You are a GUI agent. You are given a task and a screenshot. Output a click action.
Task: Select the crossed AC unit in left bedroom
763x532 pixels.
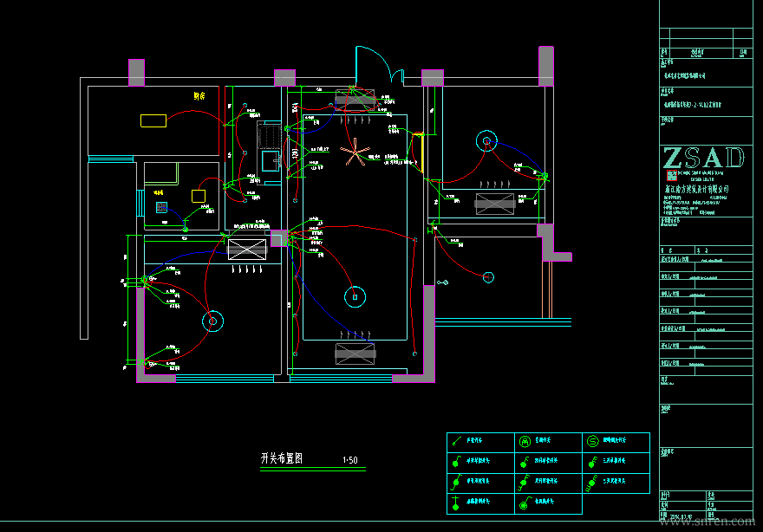[x=247, y=250]
